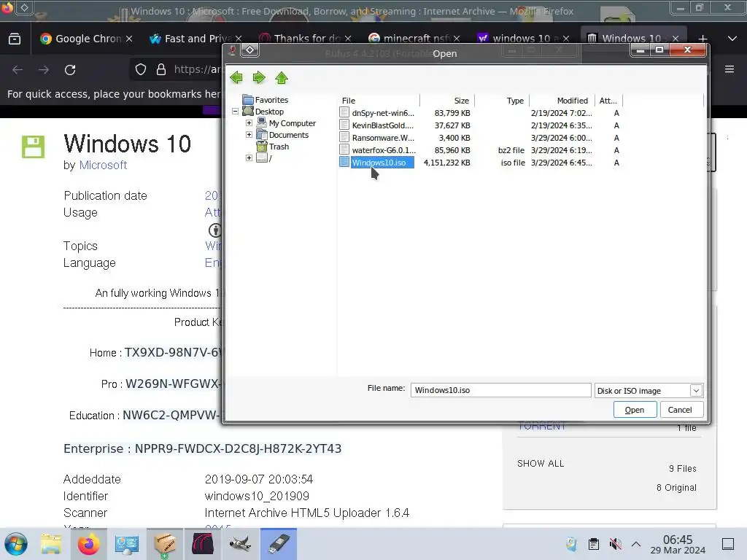The width and height of the screenshot is (747, 560).
Task: Sort by the Att... column header
Action: pyautogui.click(x=609, y=101)
